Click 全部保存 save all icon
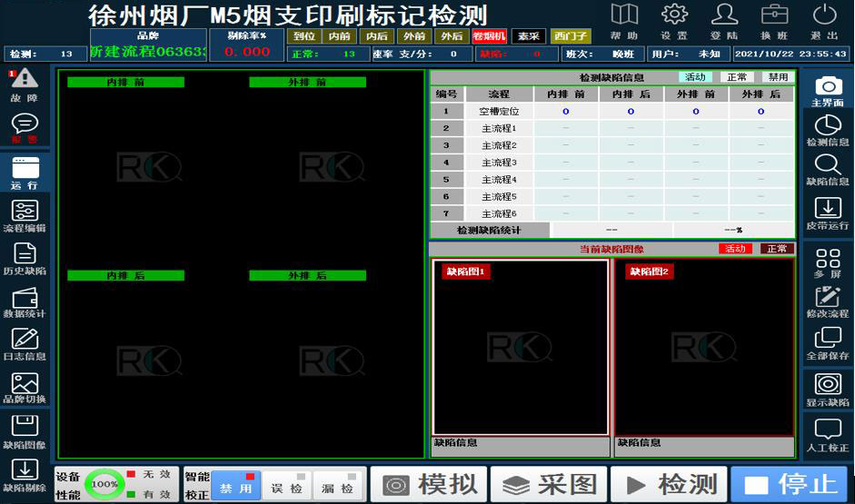This screenshot has width=855, height=504. (x=828, y=342)
